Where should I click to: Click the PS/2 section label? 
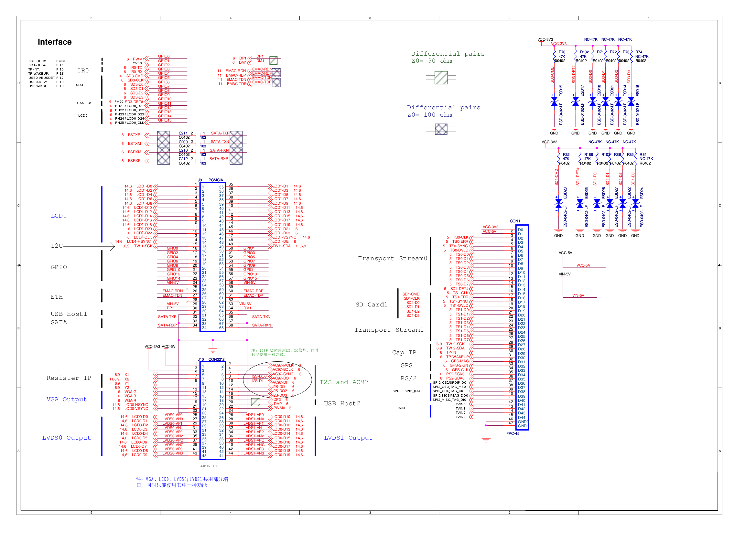point(409,378)
